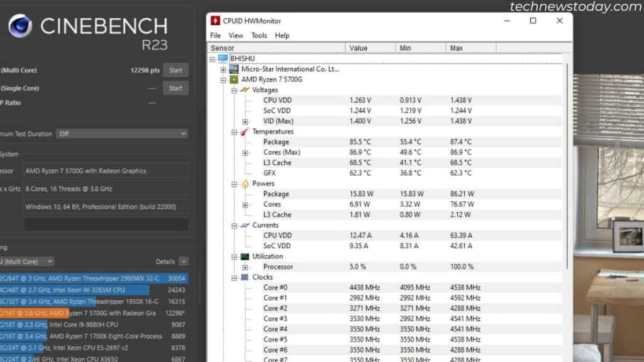Screen dimensions: 644x362
Task: Click the Utilization green chip icon
Action: (x=245, y=256)
